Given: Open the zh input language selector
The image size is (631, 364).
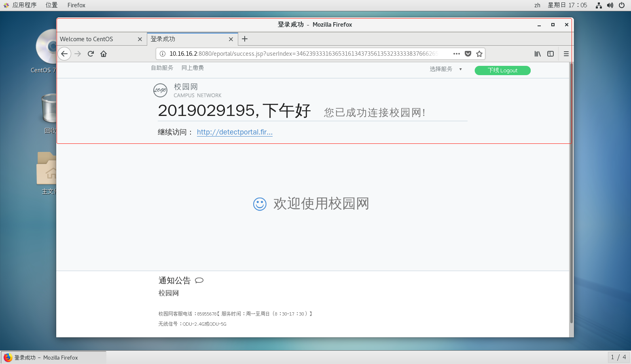Looking at the screenshot, I should coord(537,5).
